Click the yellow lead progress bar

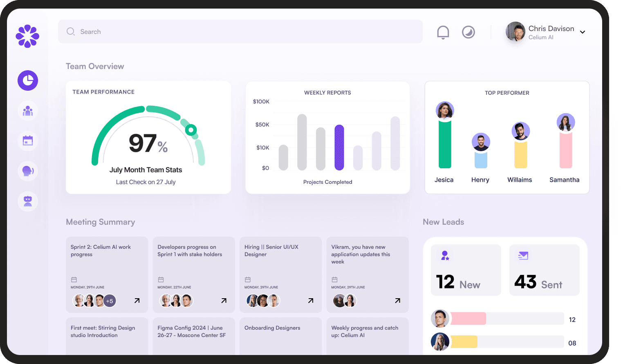click(464, 342)
